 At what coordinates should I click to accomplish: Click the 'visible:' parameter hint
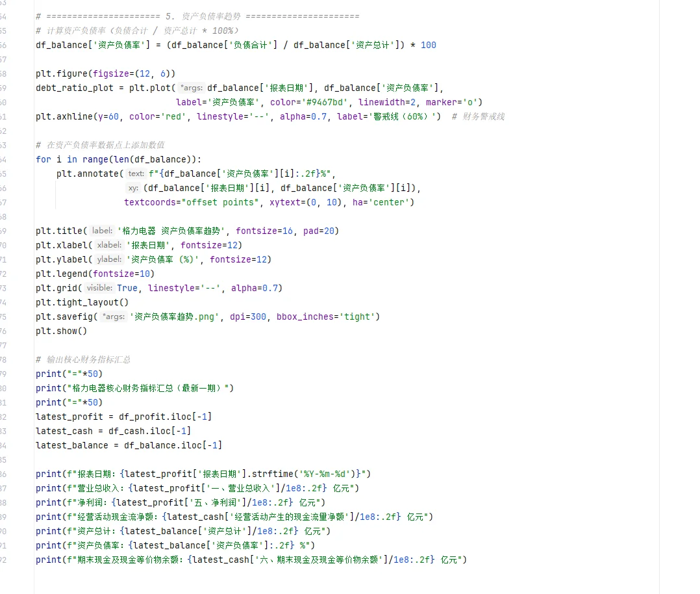click(x=99, y=289)
